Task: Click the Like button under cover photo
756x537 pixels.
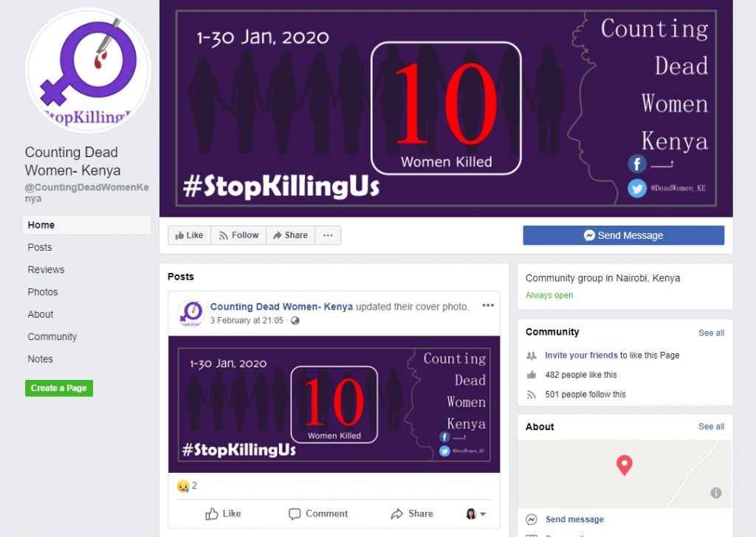Action: click(190, 235)
